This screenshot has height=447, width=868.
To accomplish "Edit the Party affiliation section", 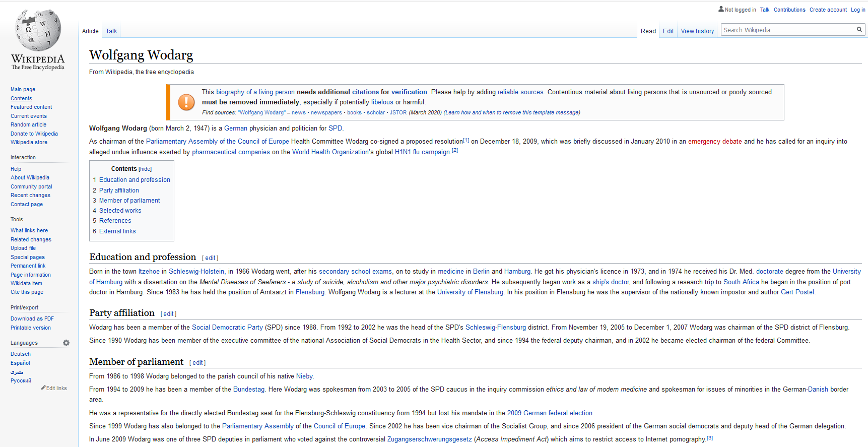I will (x=168, y=314).
